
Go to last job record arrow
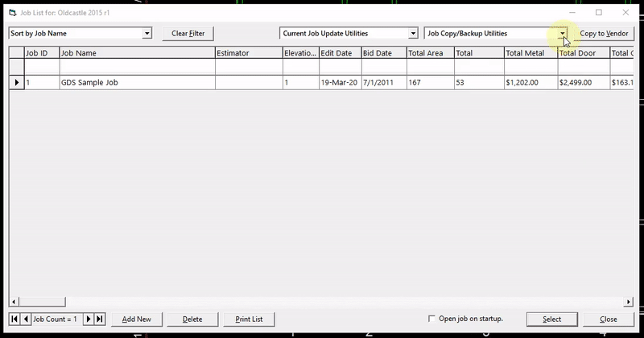pos(100,319)
